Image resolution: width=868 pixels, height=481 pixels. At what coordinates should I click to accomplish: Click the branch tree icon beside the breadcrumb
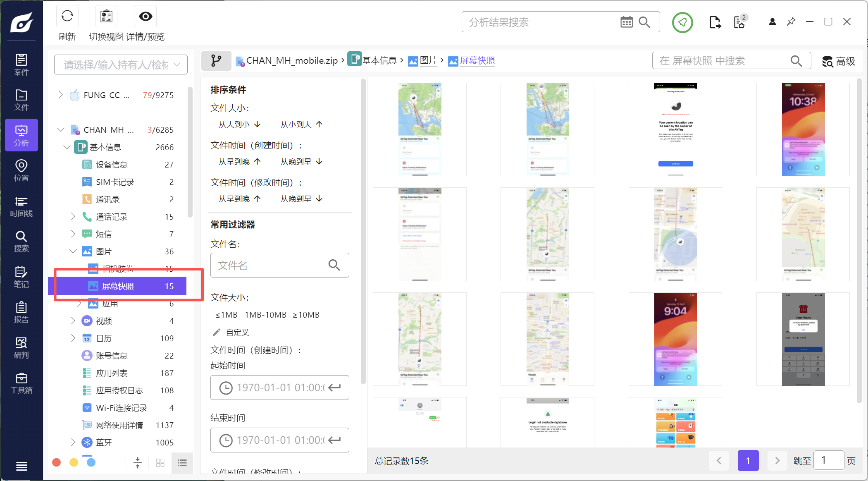(216, 61)
